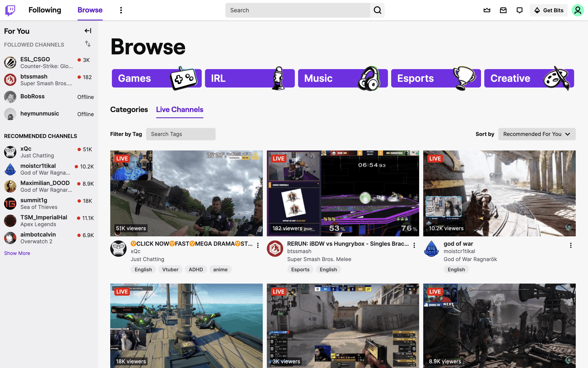The height and width of the screenshot is (368, 588).
Task: Sort followed channels with arrows icon
Action: coord(88,44)
